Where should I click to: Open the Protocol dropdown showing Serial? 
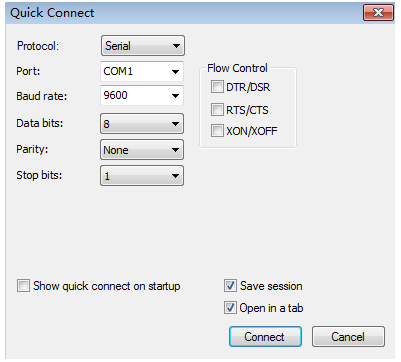pos(143,46)
